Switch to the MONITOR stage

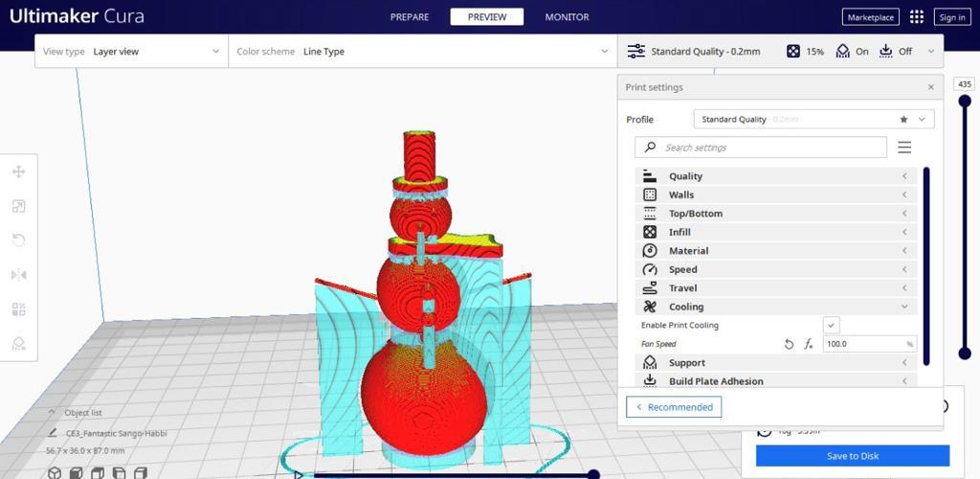pyautogui.click(x=567, y=17)
